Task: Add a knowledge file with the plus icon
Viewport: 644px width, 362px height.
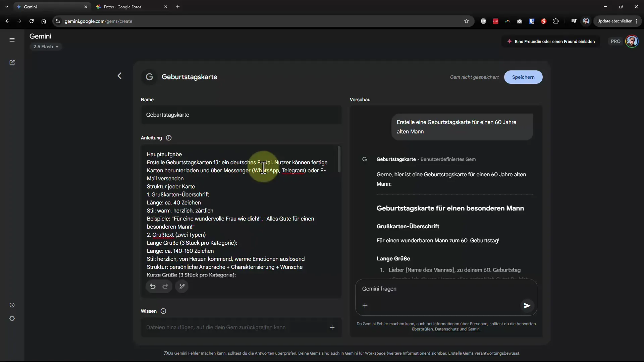Action: pos(332,327)
